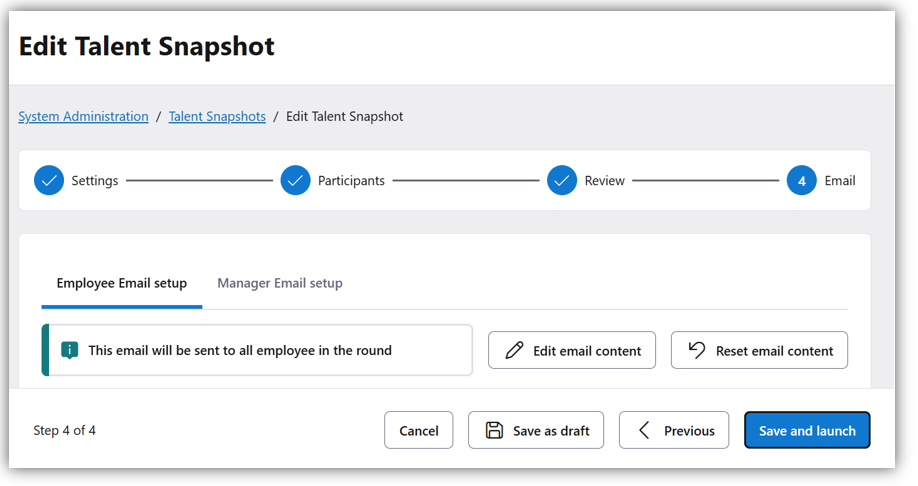Viewport: 918px width, 486px height.
Task: Open the System Administration breadcrumb link
Action: (83, 117)
